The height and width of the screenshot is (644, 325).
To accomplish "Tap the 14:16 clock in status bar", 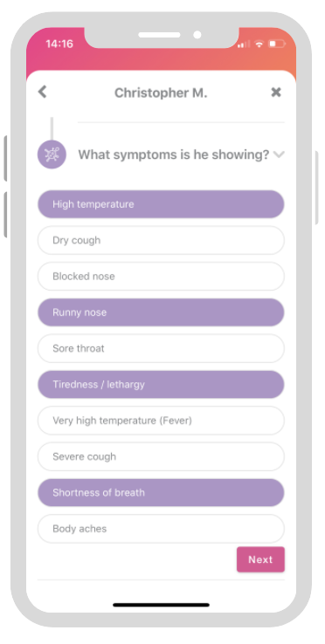I will (x=59, y=44).
